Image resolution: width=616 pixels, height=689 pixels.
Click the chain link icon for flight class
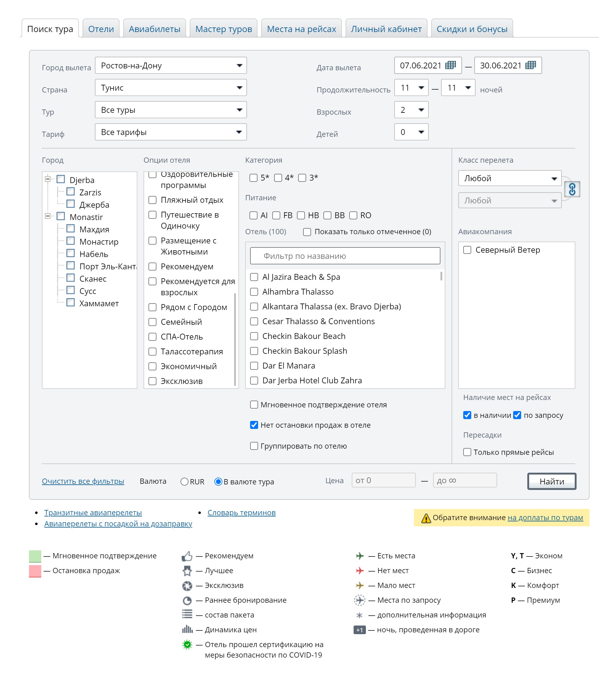click(572, 189)
